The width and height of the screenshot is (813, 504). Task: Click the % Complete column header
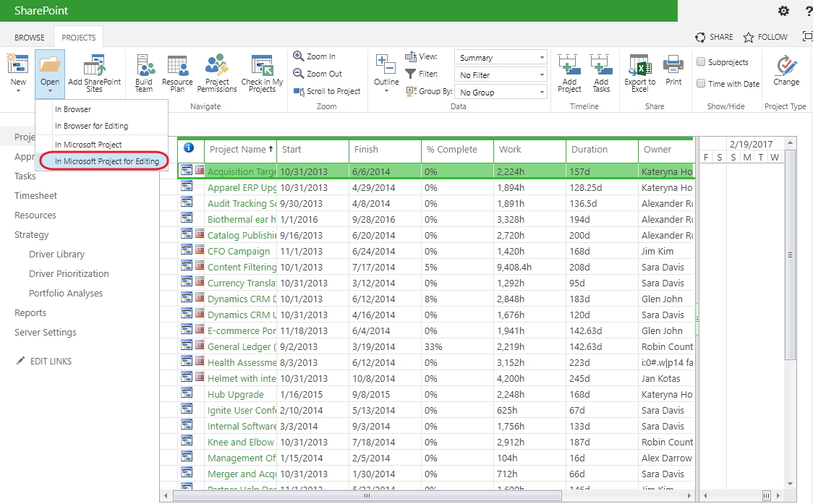tap(457, 150)
